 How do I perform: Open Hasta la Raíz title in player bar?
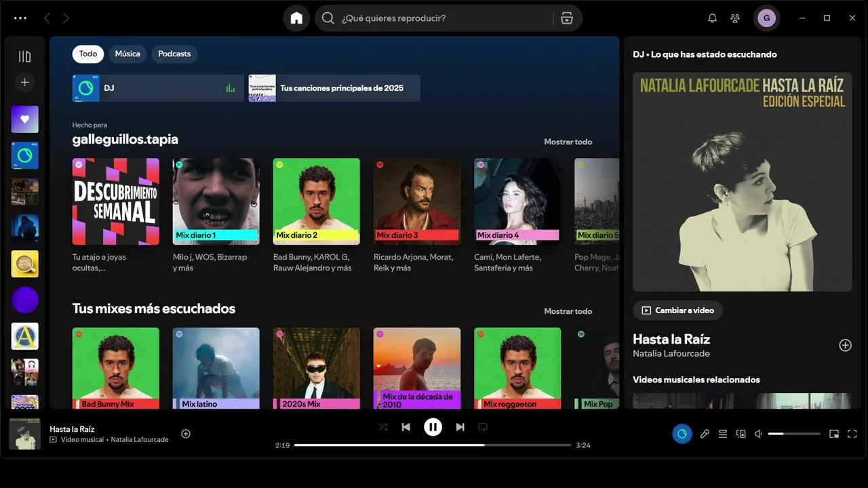pyautogui.click(x=72, y=429)
